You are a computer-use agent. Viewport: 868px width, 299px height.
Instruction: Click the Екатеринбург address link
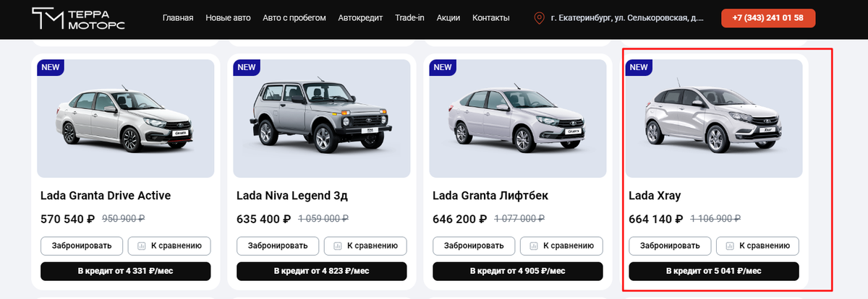(626, 18)
